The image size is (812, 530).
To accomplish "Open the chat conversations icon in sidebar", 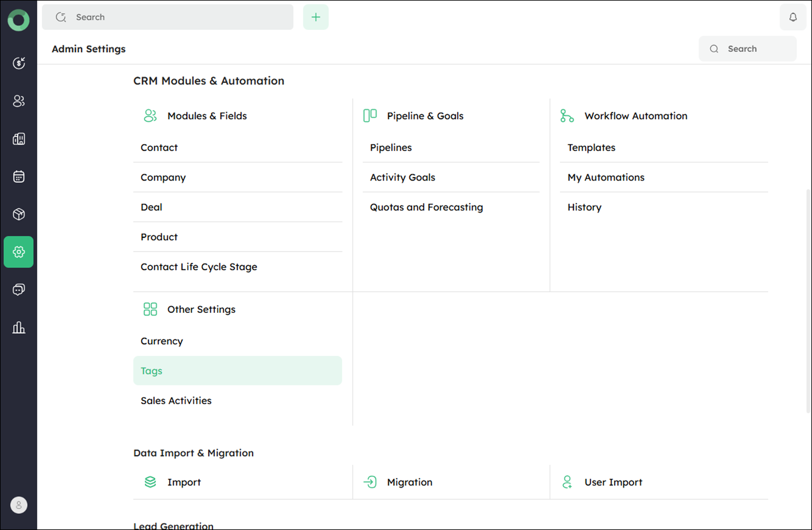I will [x=19, y=290].
